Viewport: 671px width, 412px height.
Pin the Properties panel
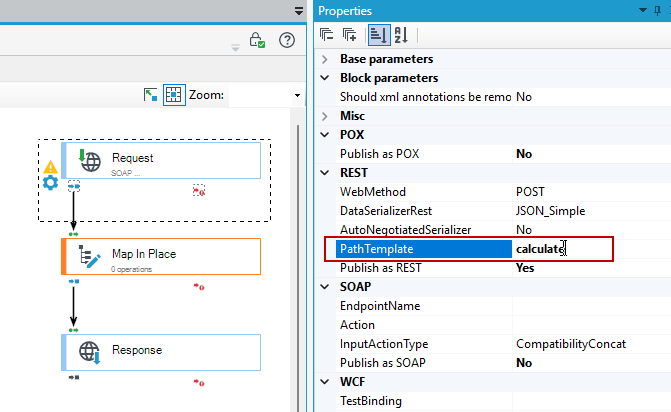tap(658, 11)
